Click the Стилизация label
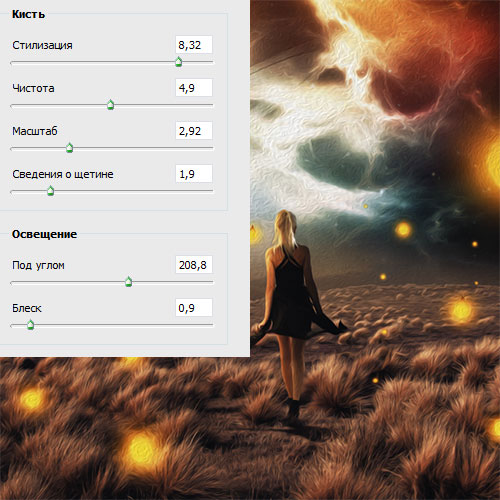500x500 pixels. pos(42,45)
